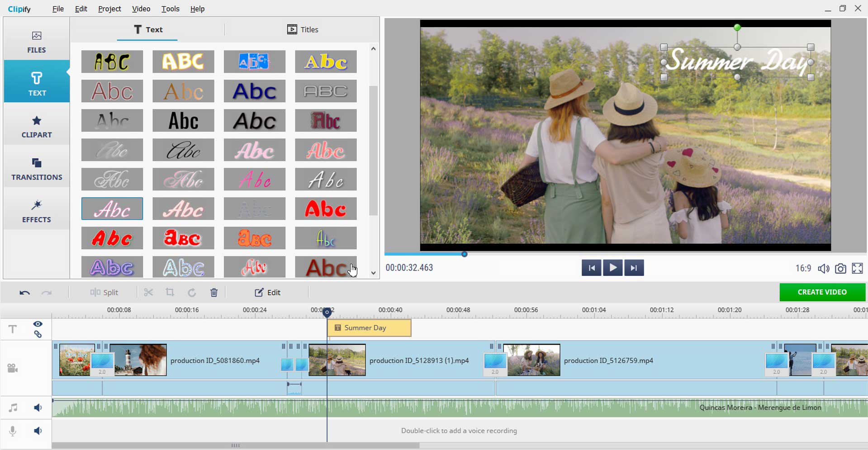Open the Clipart panel
Image resolution: width=868 pixels, height=450 pixels.
[x=37, y=127]
